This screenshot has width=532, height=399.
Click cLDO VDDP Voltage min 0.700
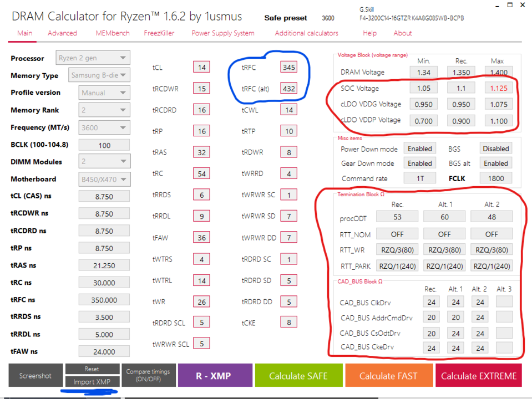[423, 121]
